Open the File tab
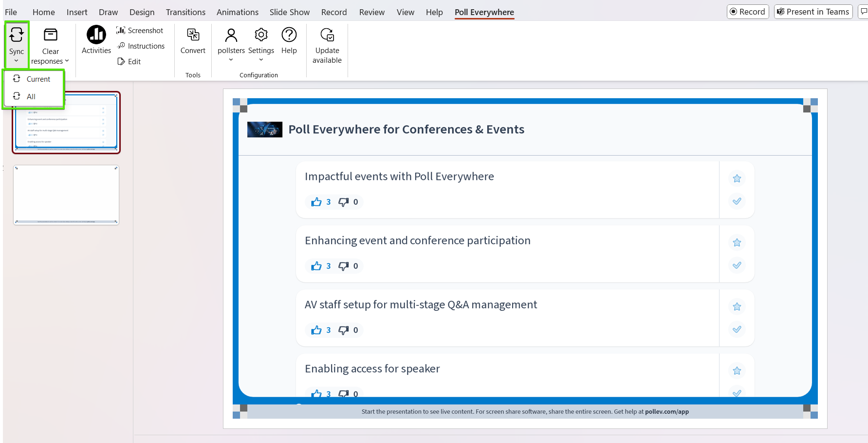The height and width of the screenshot is (443, 868). pos(11,12)
